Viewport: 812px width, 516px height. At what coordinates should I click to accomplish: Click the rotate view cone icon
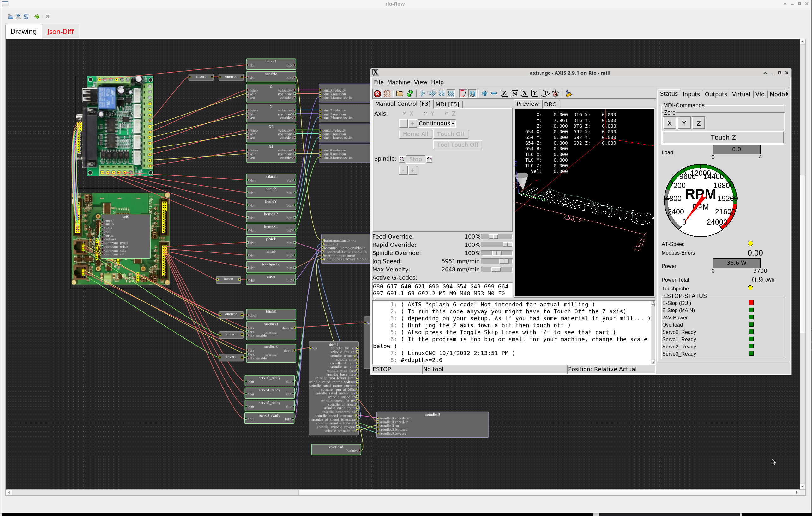point(555,94)
